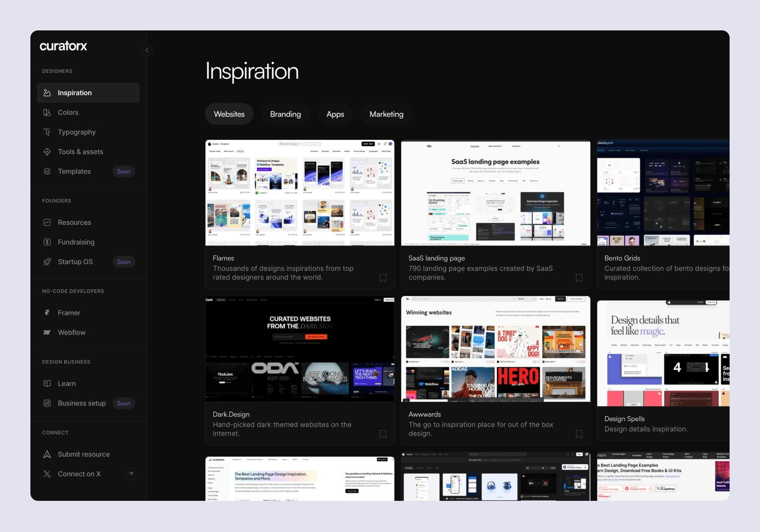Click the Design Spells preview thumbnail
Image resolution: width=760 pixels, height=532 pixels.
(663, 353)
